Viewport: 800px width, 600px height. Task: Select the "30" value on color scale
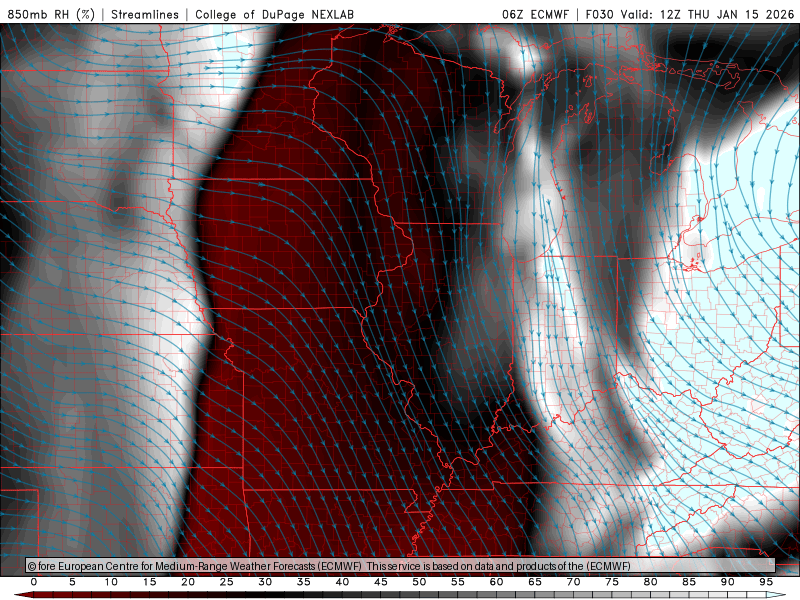265,582
